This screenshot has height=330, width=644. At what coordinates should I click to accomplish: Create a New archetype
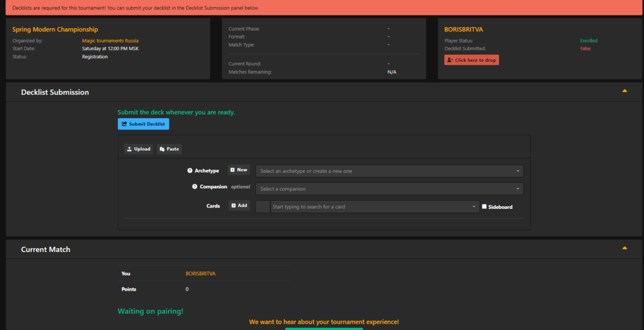[x=238, y=170]
